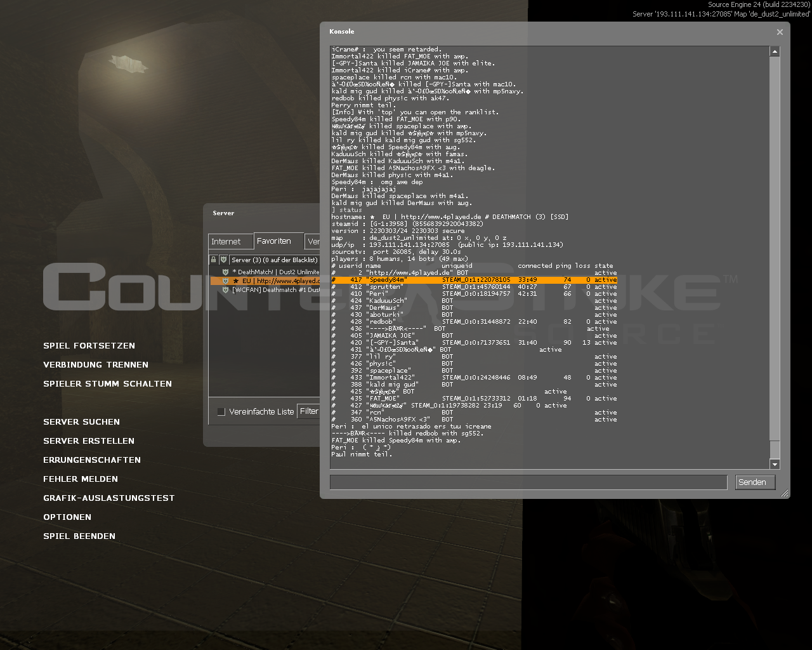Image resolution: width=812 pixels, height=650 pixels.
Task: Click SPIEL BEENDEN
Action: [x=79, y=536]
